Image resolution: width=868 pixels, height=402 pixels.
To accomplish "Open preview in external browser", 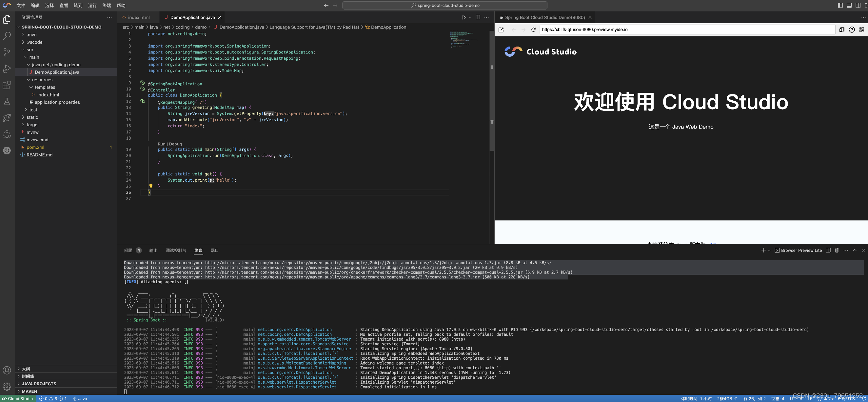I will (501, 30).
